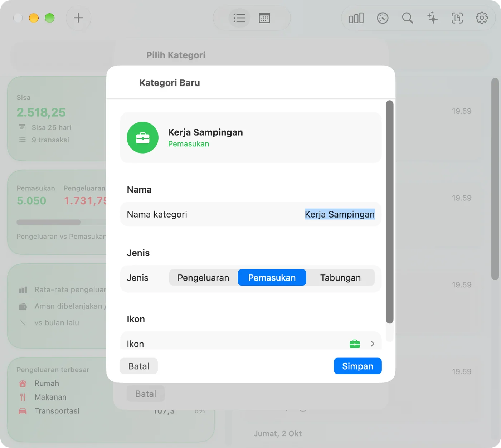
Task: Click the vs bulan lalu label
Action: [x=57, y=323]
